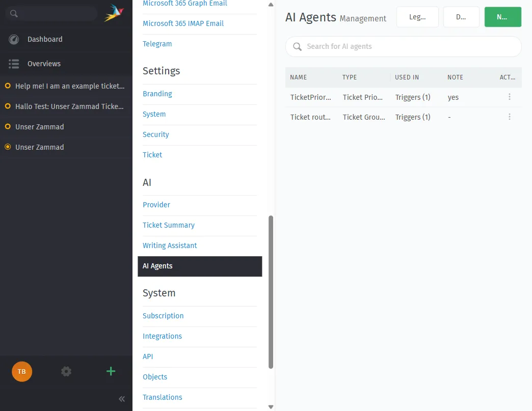532x411 pixels.
Task: Open the Unser Zammad ticket in the sidebar
Action: (x=39, y=127)
